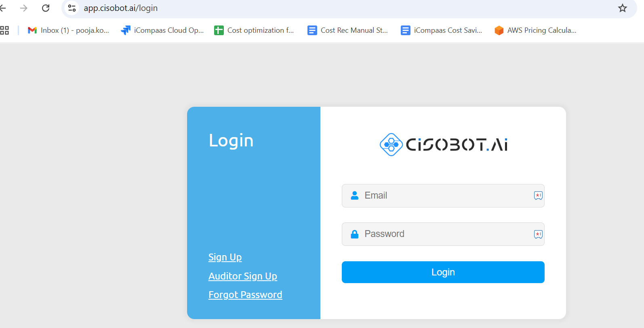
Task: Open the iCompaas Cloud Op... bookmark
Action: point(162,30)
